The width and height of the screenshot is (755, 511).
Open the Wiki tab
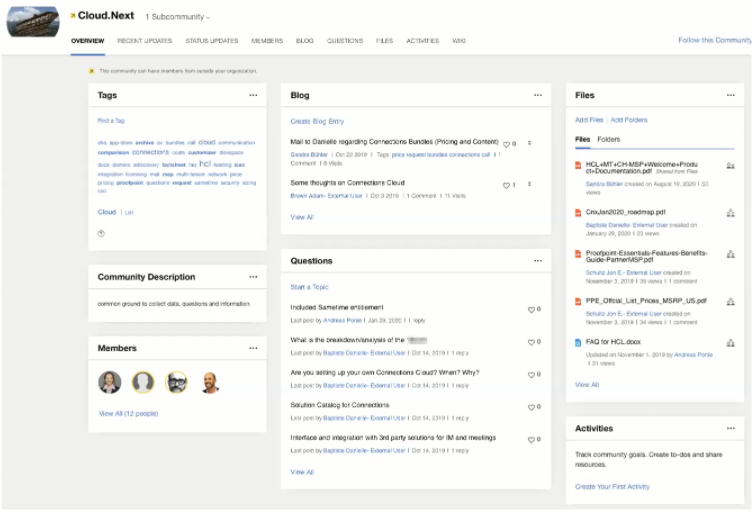459,41
